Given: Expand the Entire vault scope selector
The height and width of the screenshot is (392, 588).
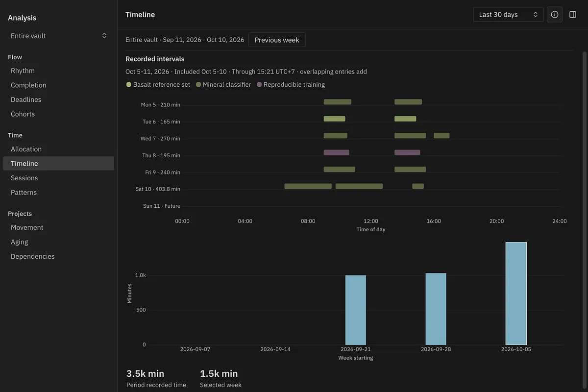Looking at the screenshot, I should 59,36.
